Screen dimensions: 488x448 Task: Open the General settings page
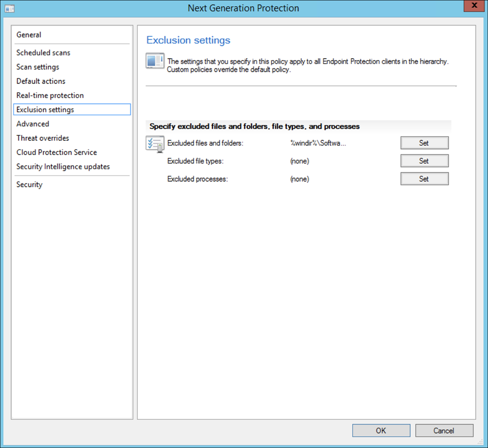pyautogui.click(x=29, y=35)
